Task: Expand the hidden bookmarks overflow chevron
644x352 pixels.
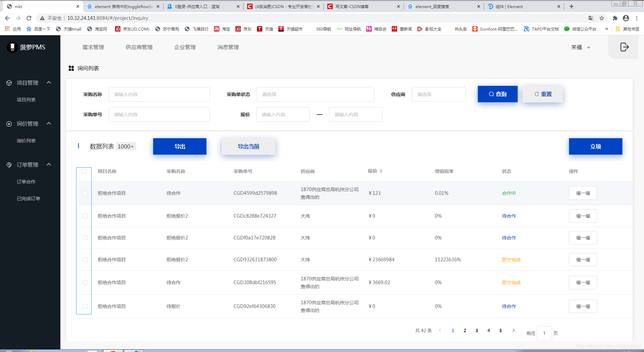Action: point(606,29)
